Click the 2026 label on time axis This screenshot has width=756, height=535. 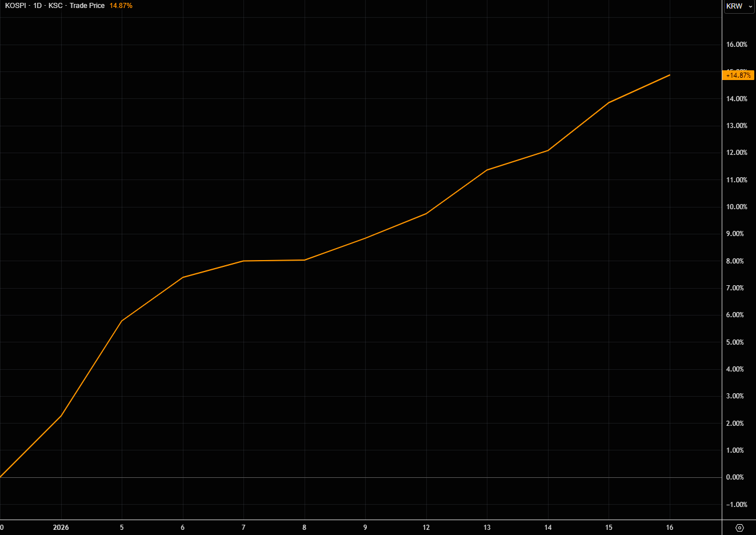pos(61,528)
